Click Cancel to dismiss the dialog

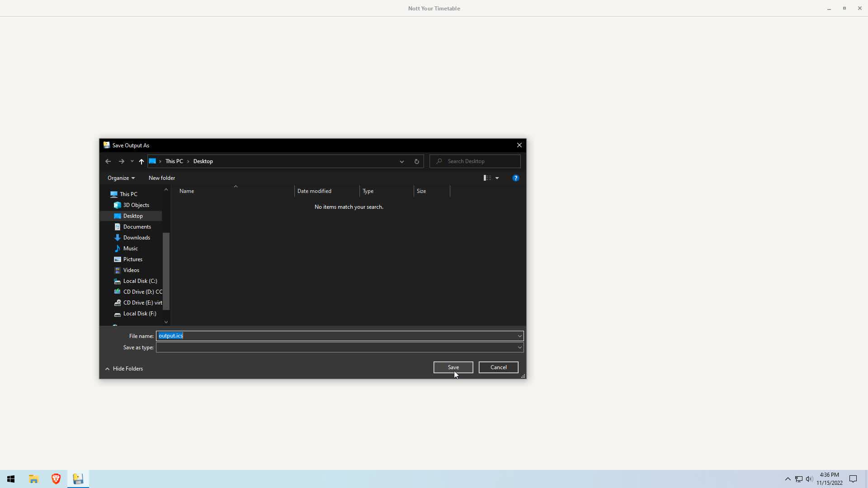[x=498, y=367]
